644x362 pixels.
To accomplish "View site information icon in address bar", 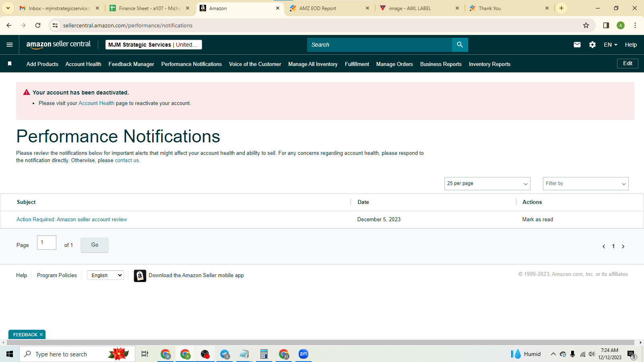I will click(x=55, y=25).
